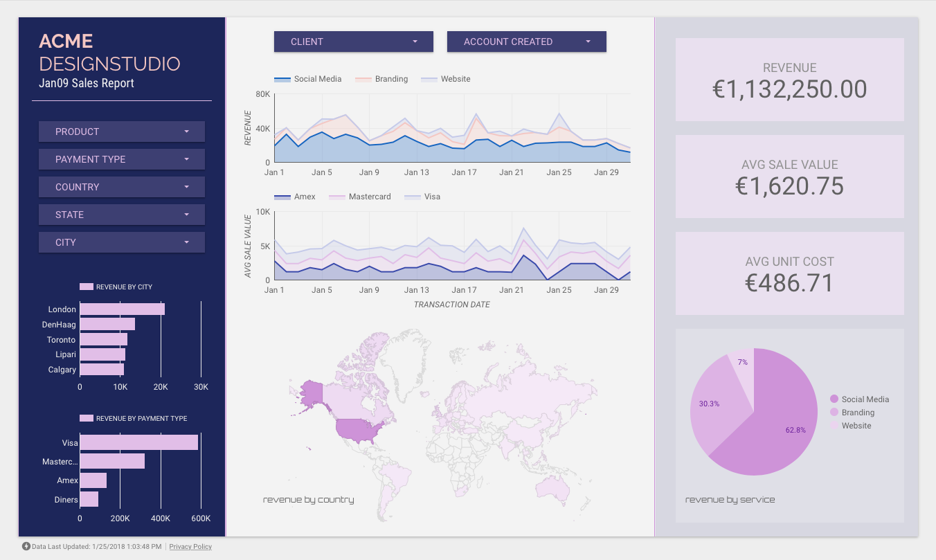The width and height of the screenshot is (936, 560).
Task: Click the Website pie legend entry
Action: [x=850, y=426]
